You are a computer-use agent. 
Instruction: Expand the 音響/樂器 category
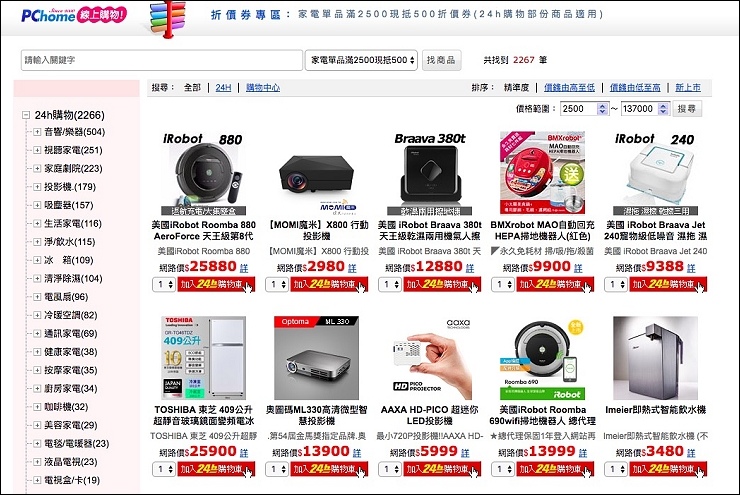tap(37, 132)
